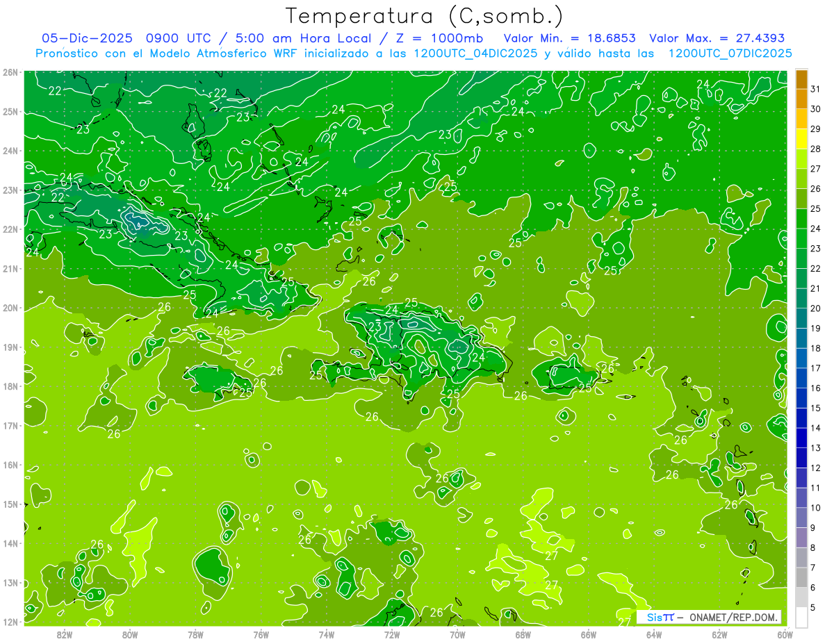Click the 13N latitude axis label
This screenshot has width=834, height=644.
pos(10,582)
